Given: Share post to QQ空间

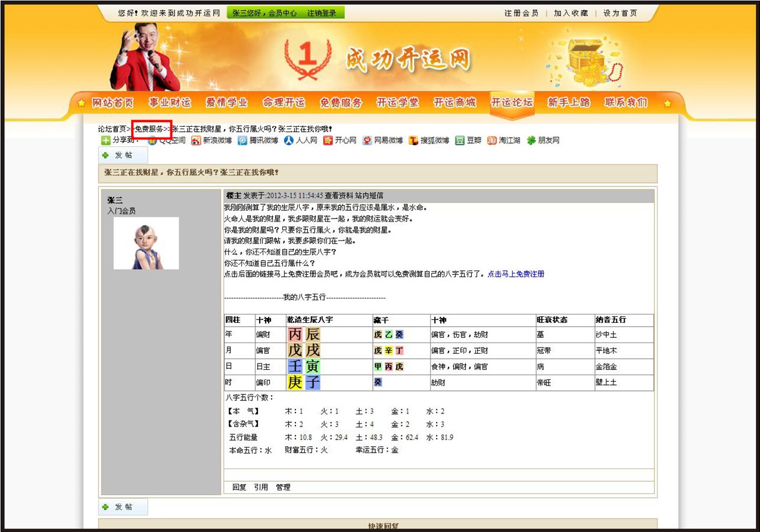Looking at the screenshot, I should coord(167,141).
